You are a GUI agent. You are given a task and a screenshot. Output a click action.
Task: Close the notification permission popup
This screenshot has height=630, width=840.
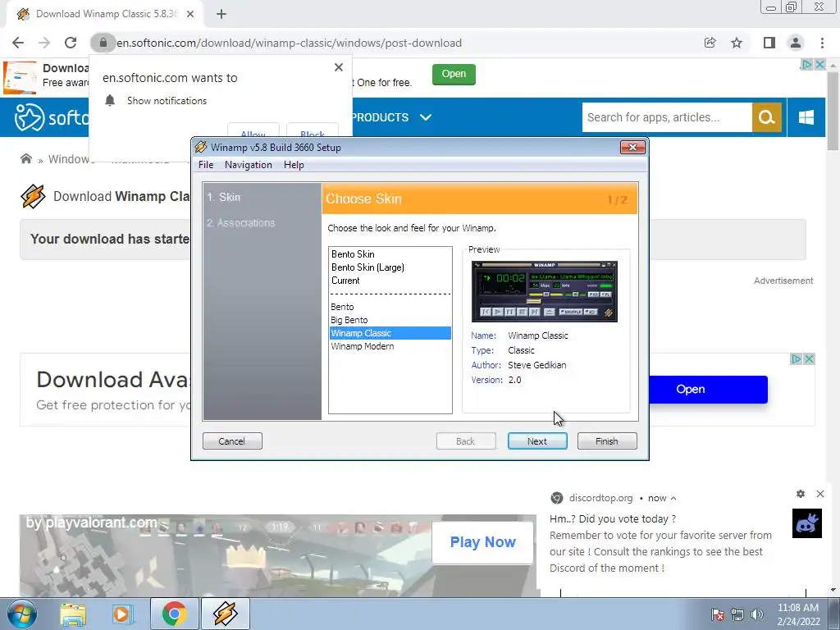(x=339, y=67)
